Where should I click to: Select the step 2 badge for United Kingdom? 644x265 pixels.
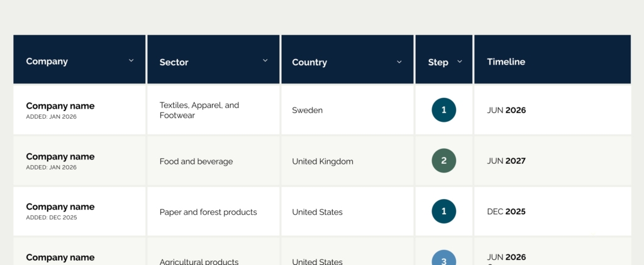(443, 161)
